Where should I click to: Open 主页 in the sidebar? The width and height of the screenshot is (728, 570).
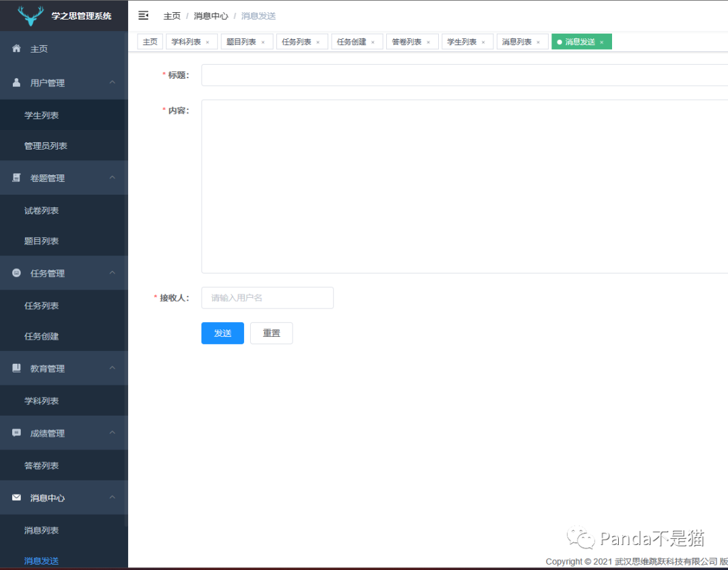(64, 49)
